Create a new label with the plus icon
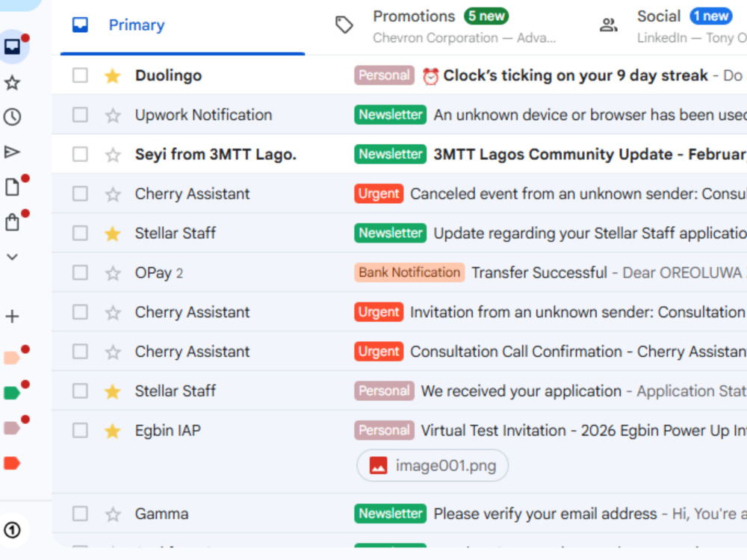 pos(13,317)
